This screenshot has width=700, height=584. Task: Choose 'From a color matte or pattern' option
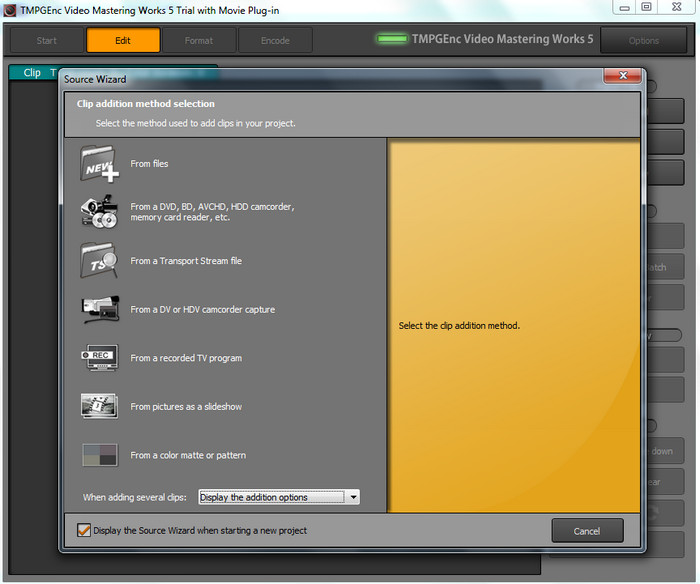tap(188, 455)
